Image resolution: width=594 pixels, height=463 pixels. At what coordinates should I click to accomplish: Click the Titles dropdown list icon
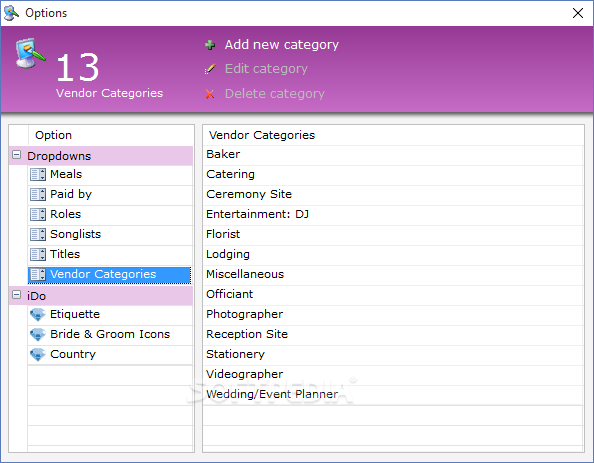[x=38, y=254]
